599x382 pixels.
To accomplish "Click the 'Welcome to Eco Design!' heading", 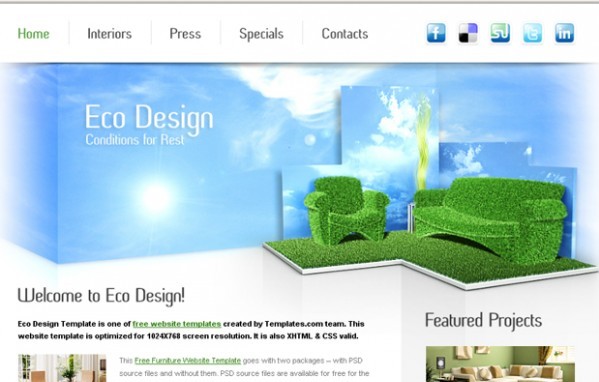I will click(x=101, y=296).
